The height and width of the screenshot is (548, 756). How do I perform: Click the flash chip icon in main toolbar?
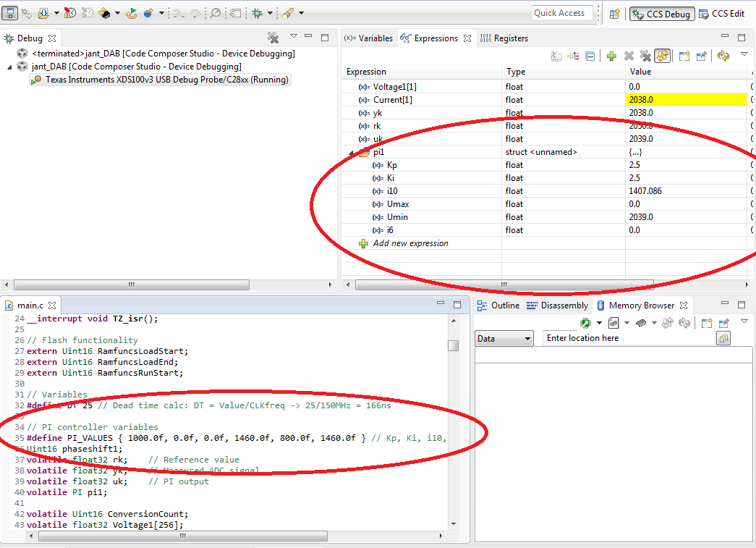click(104, 13)
